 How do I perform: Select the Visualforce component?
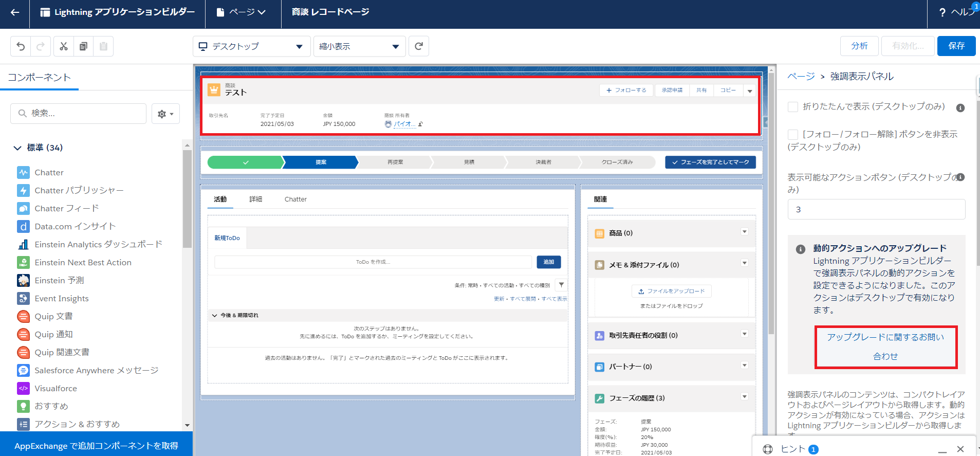tap(56, 389)
